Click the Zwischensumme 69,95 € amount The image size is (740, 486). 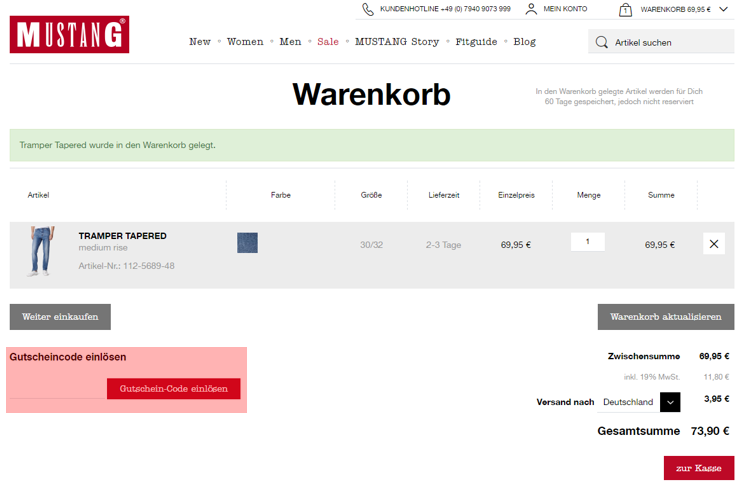coord(714,356)
